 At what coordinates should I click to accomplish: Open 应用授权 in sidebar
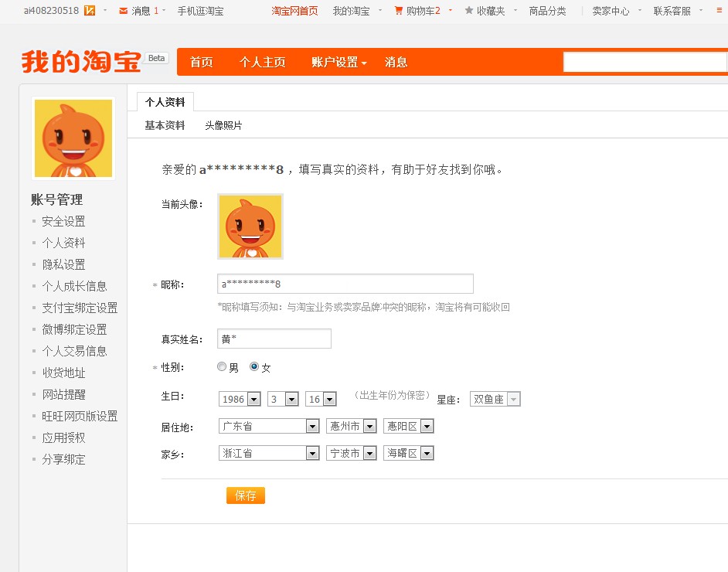point(63,438)
